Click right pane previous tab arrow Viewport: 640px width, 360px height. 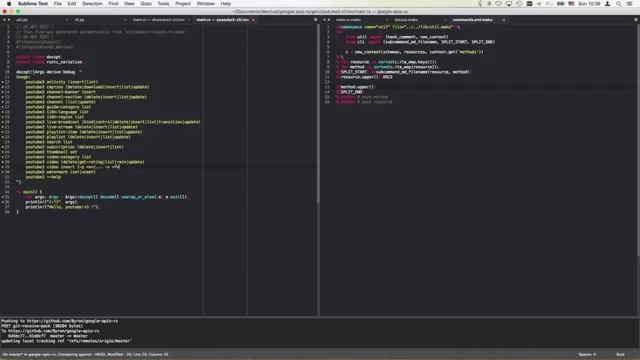(x=324, y=20)
